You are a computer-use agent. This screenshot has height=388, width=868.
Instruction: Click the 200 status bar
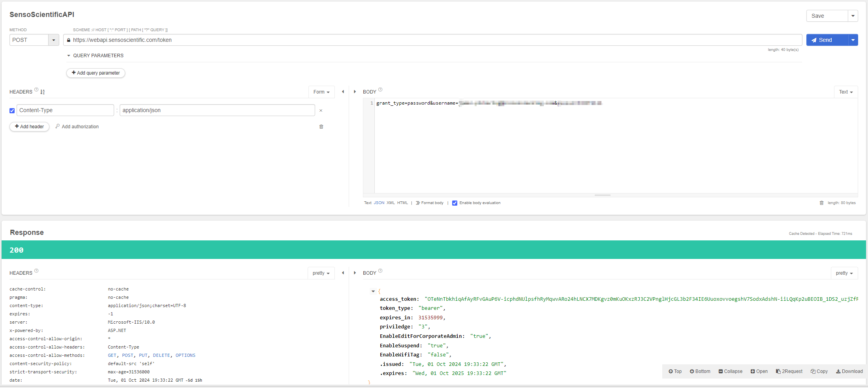click(434, 250)
